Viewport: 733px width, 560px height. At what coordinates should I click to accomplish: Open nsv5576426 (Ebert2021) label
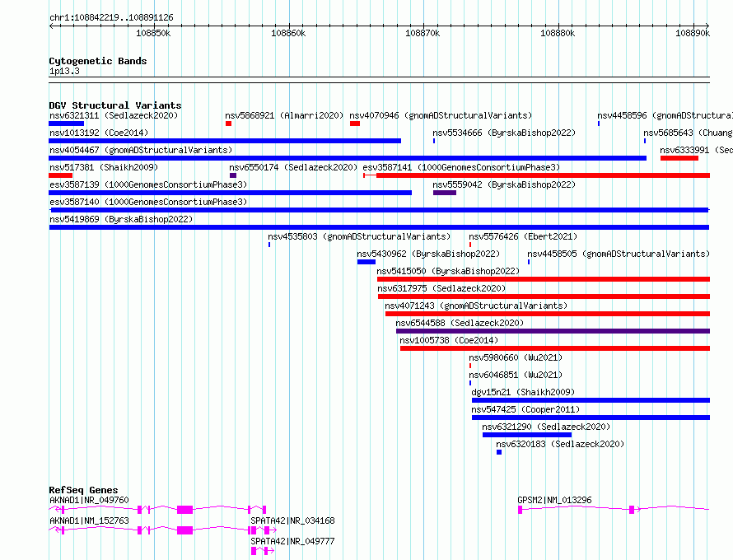coord(523,236)
